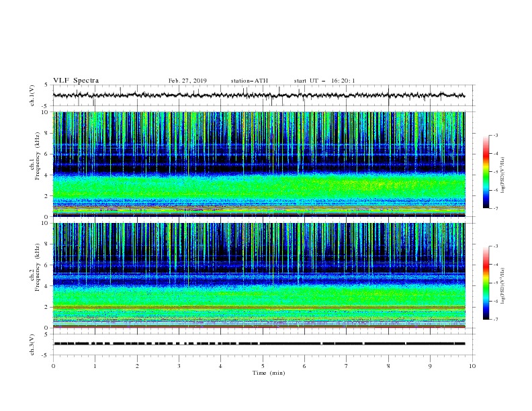Click time axis tick label "4"
Viewport: 532px width, 411px height.
(x=221, y=366)
